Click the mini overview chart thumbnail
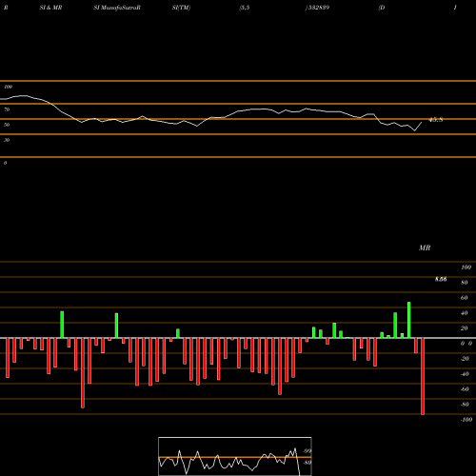 point(235,456)
